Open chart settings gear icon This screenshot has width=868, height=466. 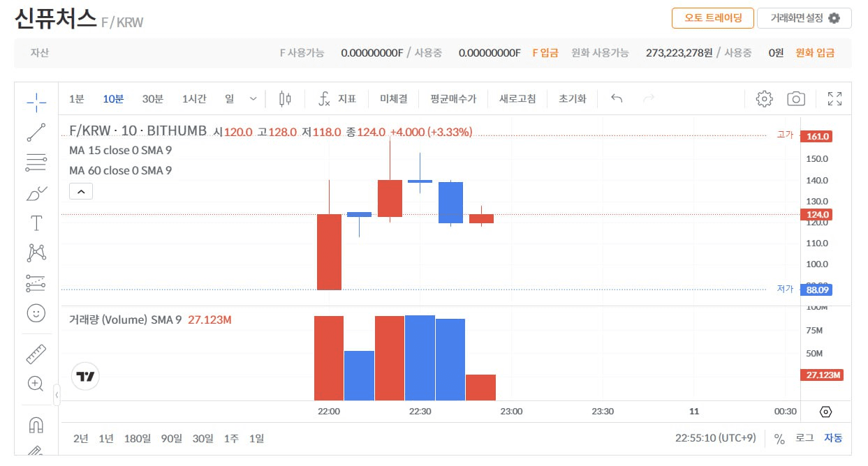click(x=765, y=99)
